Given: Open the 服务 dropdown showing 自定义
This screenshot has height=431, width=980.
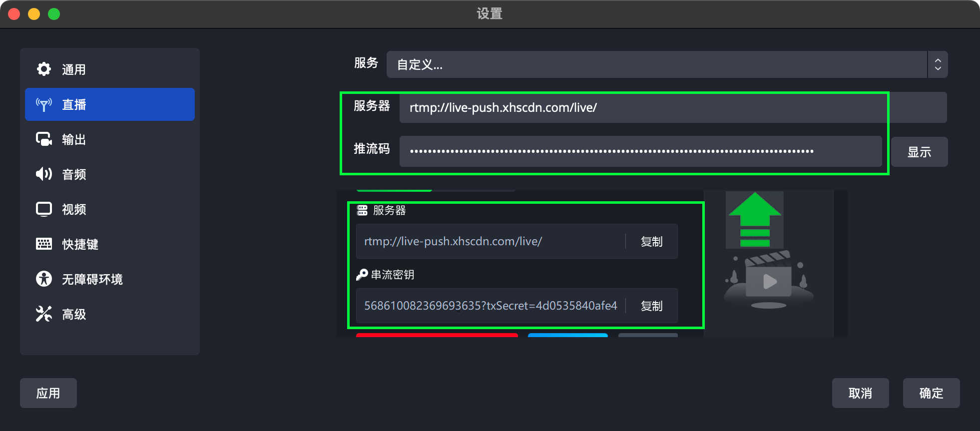Looking at the screenshot, I should 656,64.
